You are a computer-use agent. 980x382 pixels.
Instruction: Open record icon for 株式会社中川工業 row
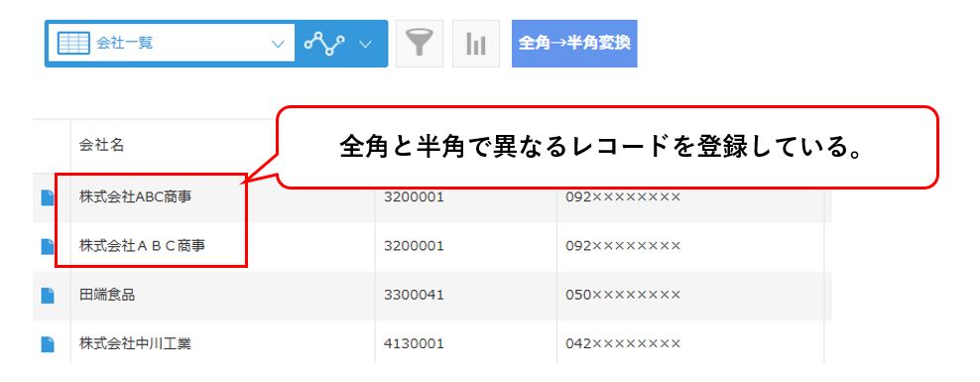pos(48,344)
